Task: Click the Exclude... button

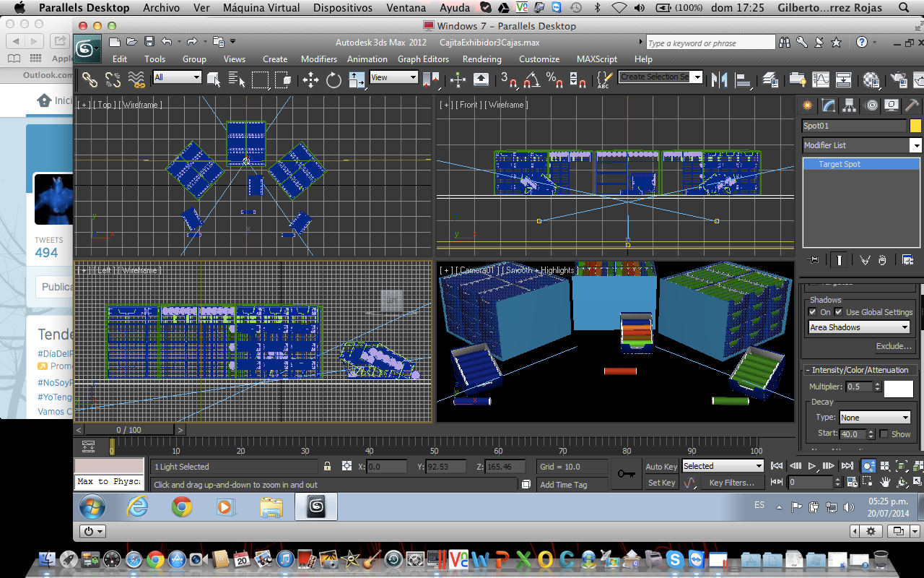Action: [x=894, y=346]
